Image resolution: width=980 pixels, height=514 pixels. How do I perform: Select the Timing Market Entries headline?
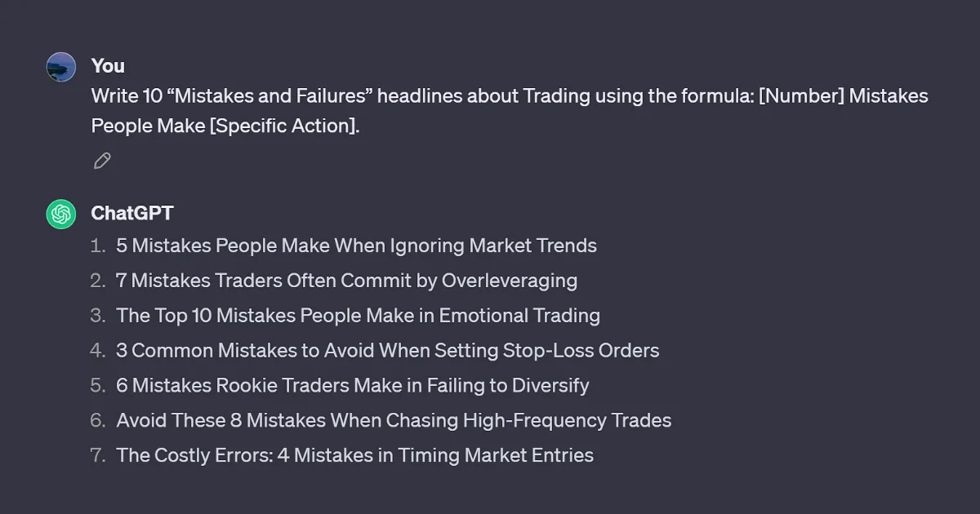point(354,455)
